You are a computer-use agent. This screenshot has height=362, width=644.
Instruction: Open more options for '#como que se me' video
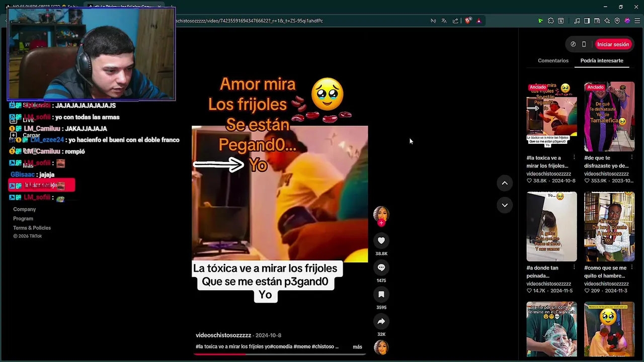(631, 268)
